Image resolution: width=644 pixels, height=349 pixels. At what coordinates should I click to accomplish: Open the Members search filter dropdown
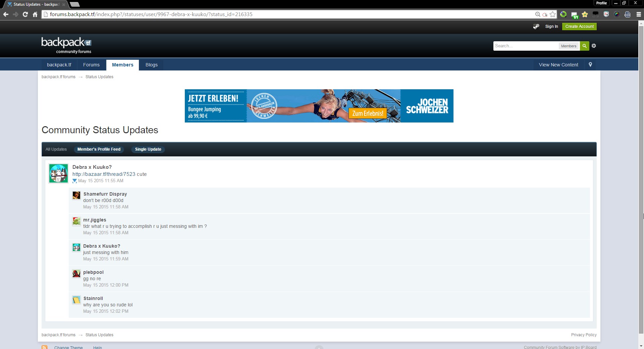click(569, 46)
